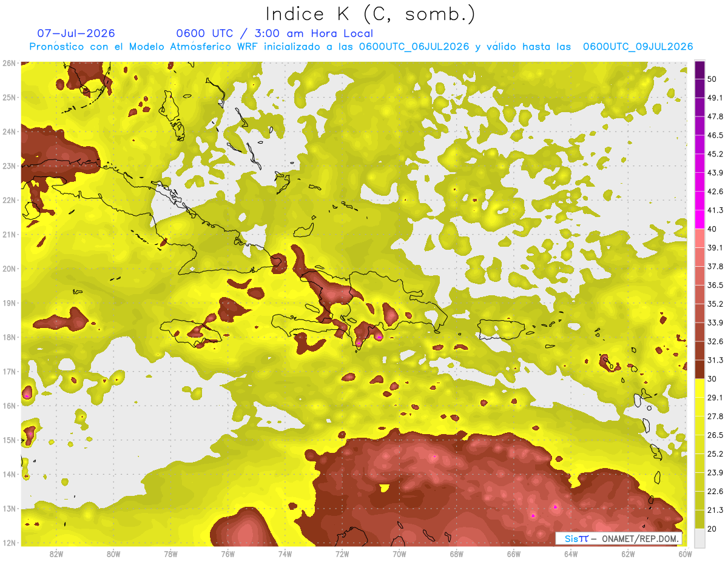Select the 24N latitude label
Screen dimensions: 728x562
coord(9,132)
